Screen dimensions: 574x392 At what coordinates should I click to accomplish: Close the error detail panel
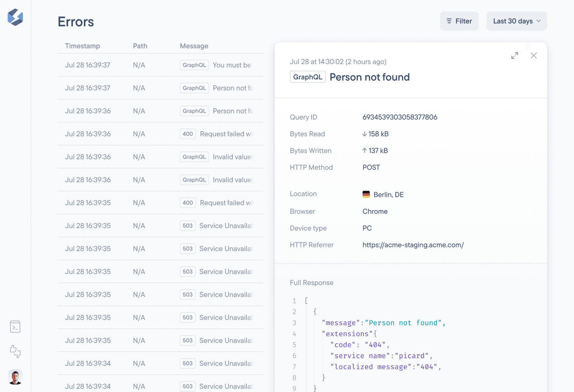(x=533, y=56)
